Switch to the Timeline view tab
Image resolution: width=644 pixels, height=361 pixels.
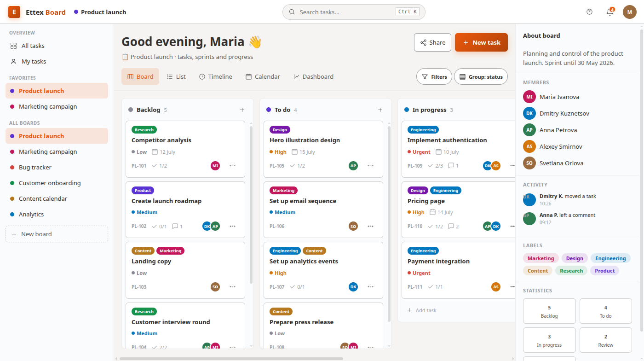[216, 76]
